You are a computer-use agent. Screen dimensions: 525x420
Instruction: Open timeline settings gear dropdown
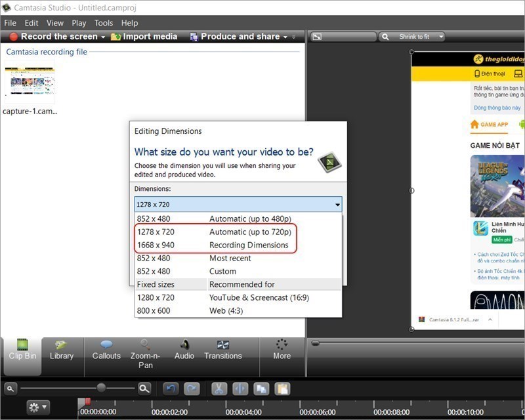[38, 408]
